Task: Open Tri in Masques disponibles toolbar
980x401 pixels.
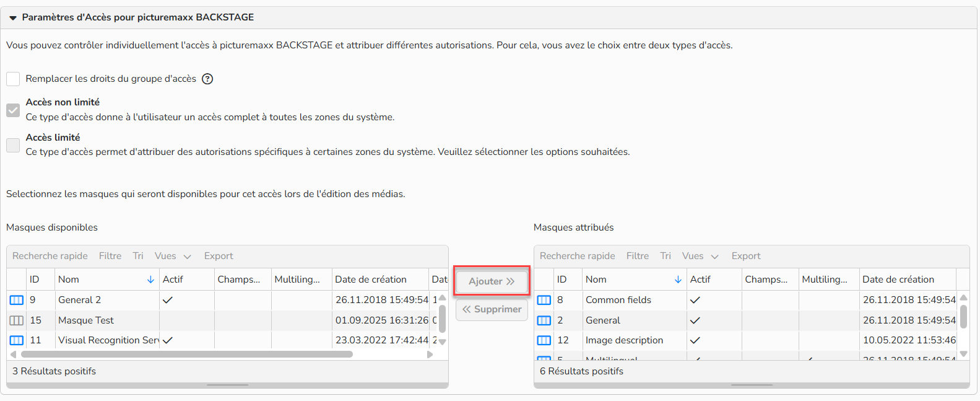Action: tap(138, 256)
